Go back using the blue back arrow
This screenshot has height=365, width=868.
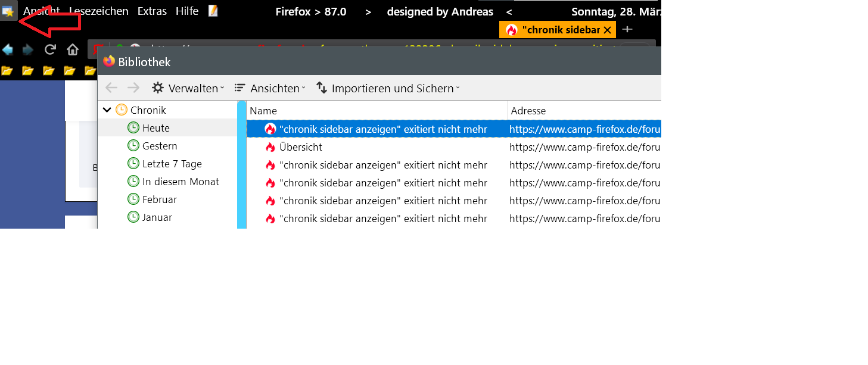click(x=8, y=50)
